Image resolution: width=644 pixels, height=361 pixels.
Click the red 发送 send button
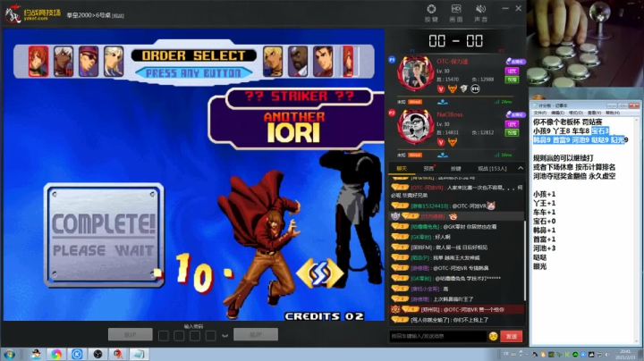tap(512, 336)
